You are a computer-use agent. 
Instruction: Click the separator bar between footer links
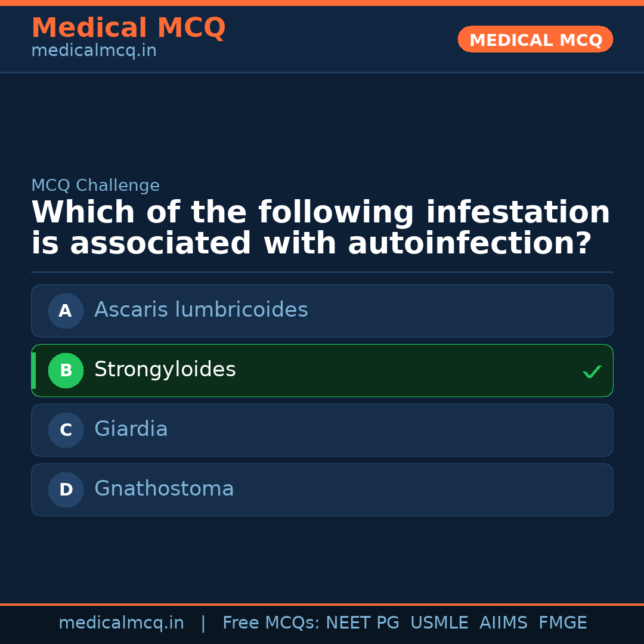point(203,623)
